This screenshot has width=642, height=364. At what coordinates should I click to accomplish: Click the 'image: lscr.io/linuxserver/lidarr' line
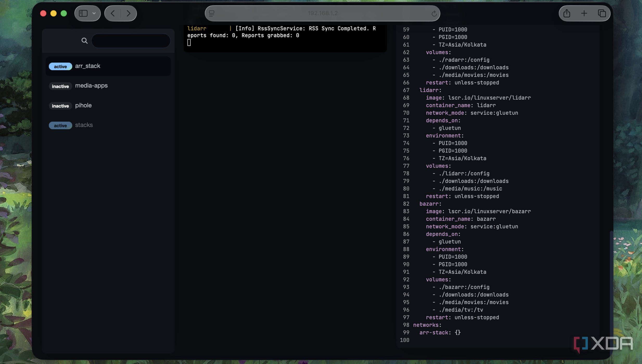click(x=478, y=98)
